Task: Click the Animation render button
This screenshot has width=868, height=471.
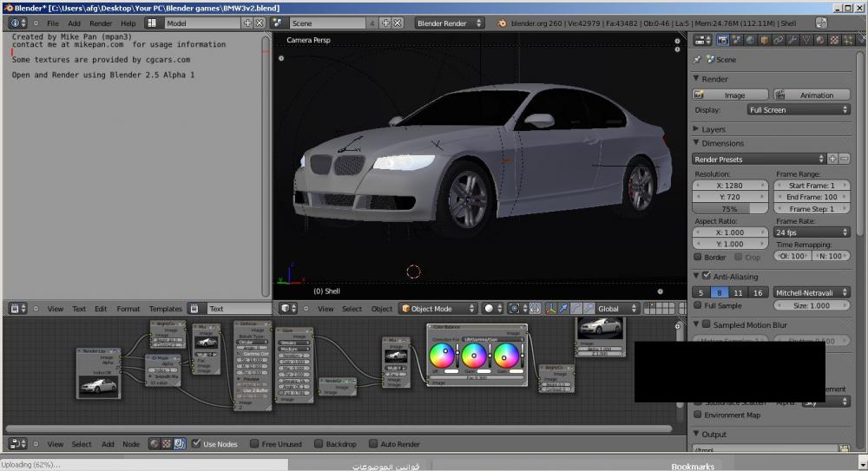Action: [x=811, y=95]
